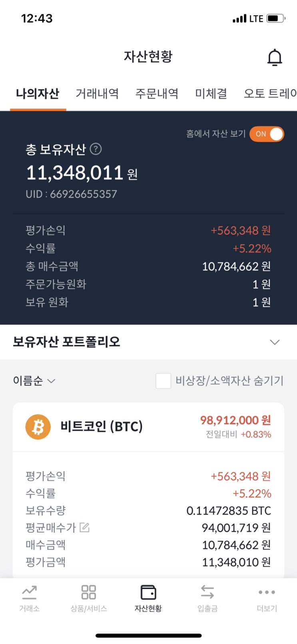Open the 오토 트레이딩 tab

[x=270, y=94]
